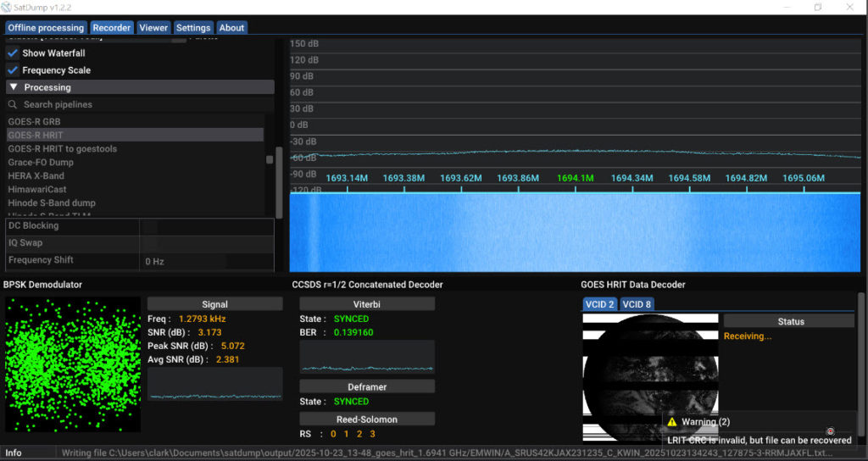The image size is (868, 461).
Task: Enable the DC Blocking option
Action: pos(149,226)
